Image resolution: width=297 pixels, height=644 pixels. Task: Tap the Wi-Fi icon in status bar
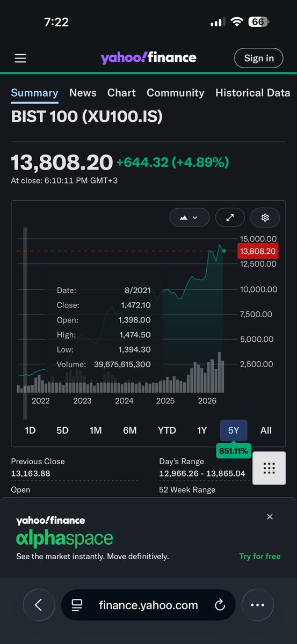236,22
